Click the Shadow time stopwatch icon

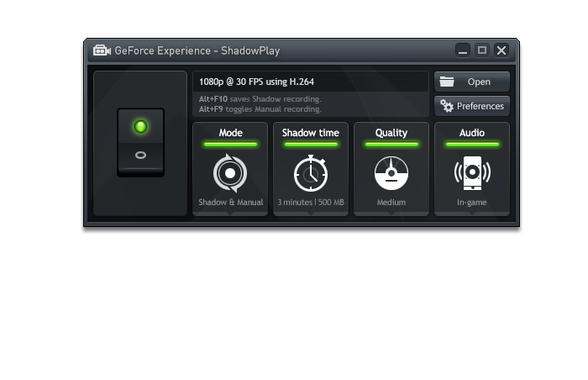[x=311, y=173]
